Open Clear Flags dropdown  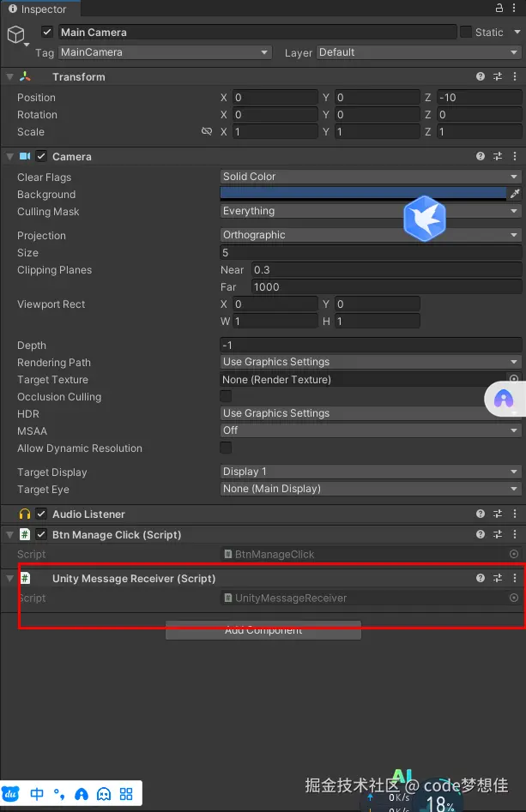371,177
